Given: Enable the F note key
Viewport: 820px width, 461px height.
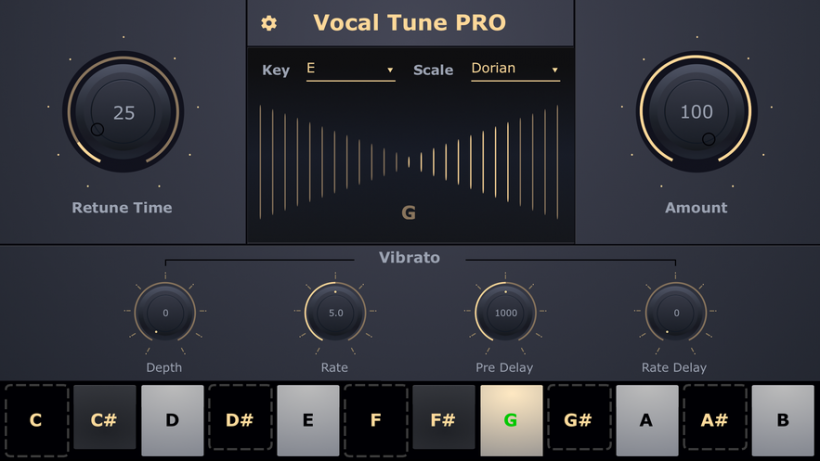Looking at the screenshot, I should [376, 420].
